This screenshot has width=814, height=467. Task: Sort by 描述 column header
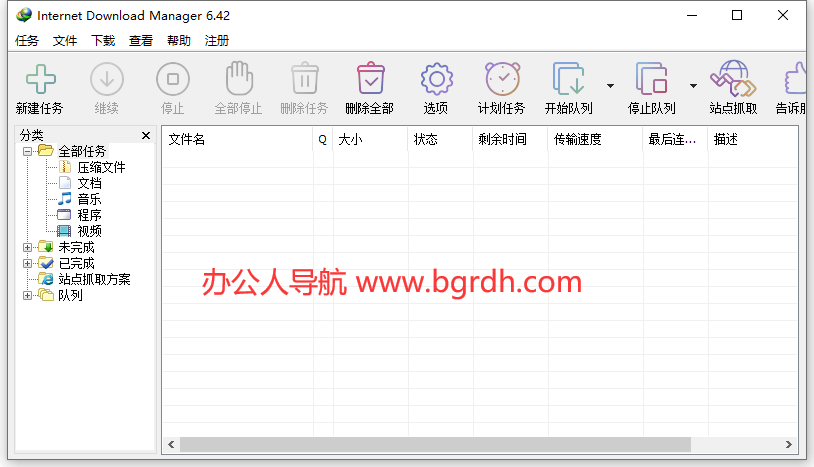click(753, 140)
